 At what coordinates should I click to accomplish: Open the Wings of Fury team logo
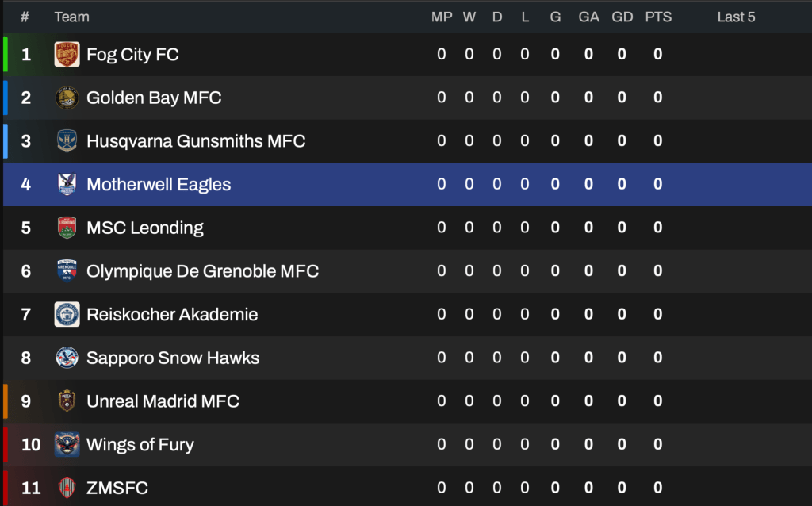click(x=67, y=445)
